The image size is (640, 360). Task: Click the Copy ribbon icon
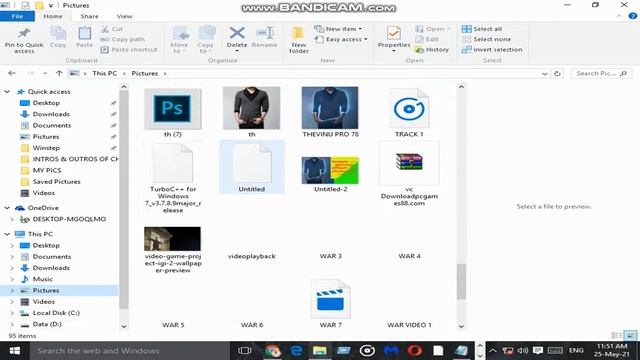click(58, 33)
